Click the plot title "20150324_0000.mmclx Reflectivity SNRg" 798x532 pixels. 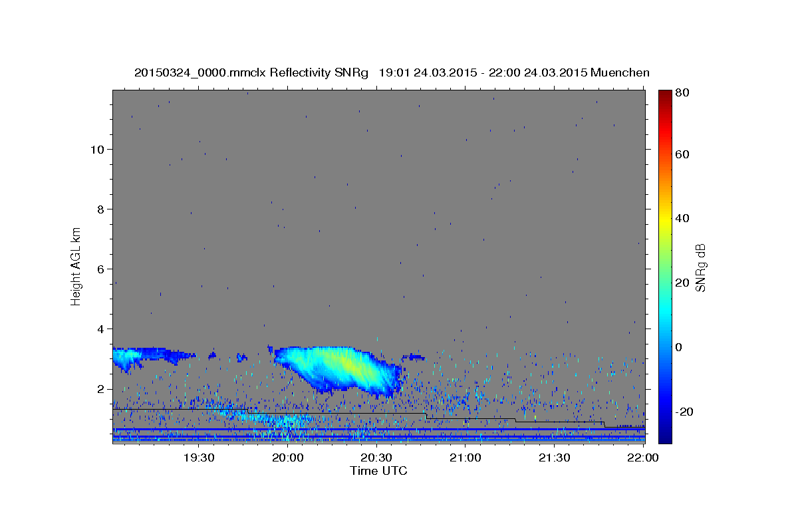[x=251, y=72]
